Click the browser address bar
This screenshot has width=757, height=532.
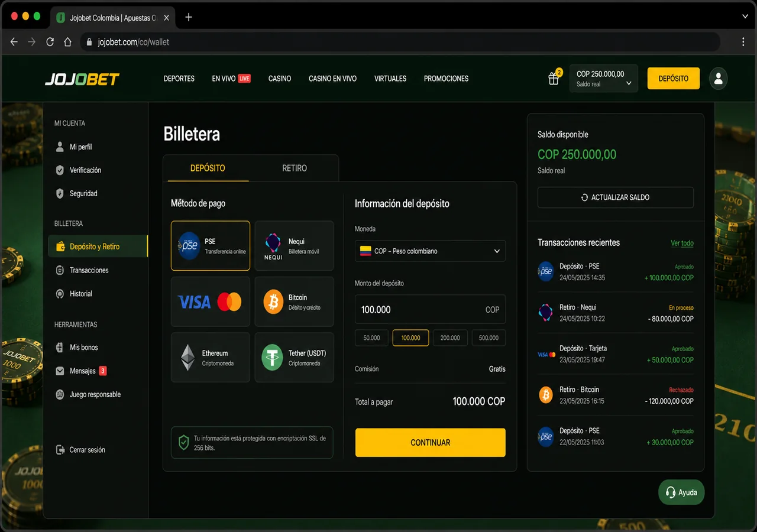click(x=400, y=42)
